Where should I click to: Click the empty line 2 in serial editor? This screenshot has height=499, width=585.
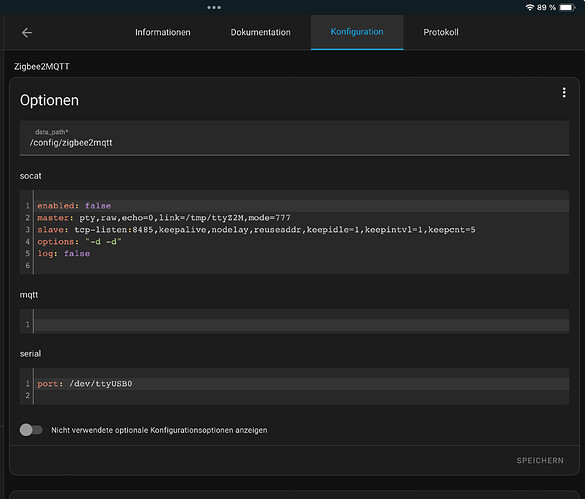pyautogui.click(x=301, y=396)
